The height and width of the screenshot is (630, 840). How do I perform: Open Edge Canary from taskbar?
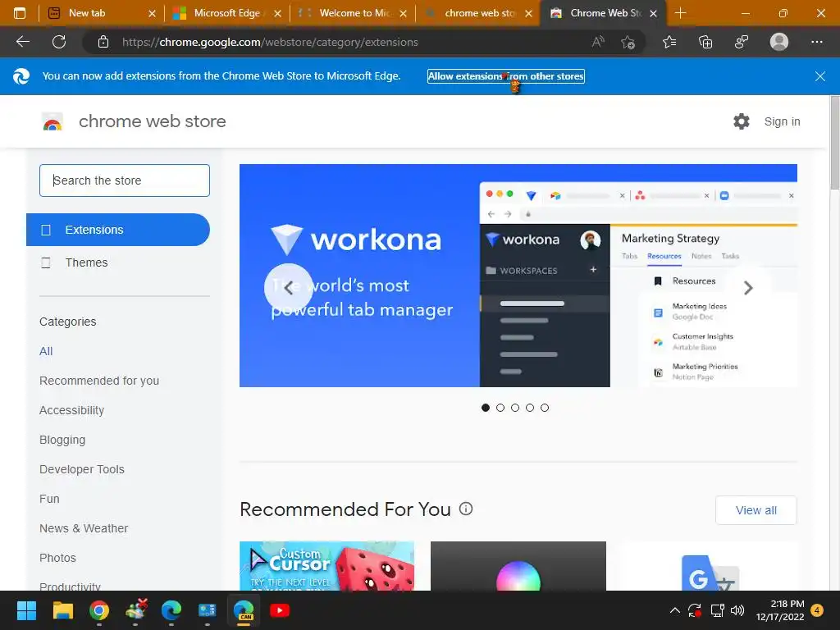244,610
